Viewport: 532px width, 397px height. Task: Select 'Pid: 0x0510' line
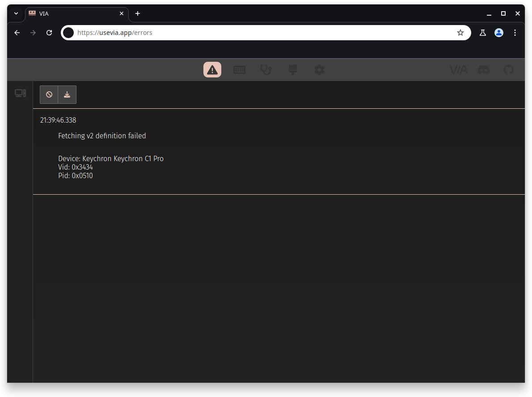point(75,175)
